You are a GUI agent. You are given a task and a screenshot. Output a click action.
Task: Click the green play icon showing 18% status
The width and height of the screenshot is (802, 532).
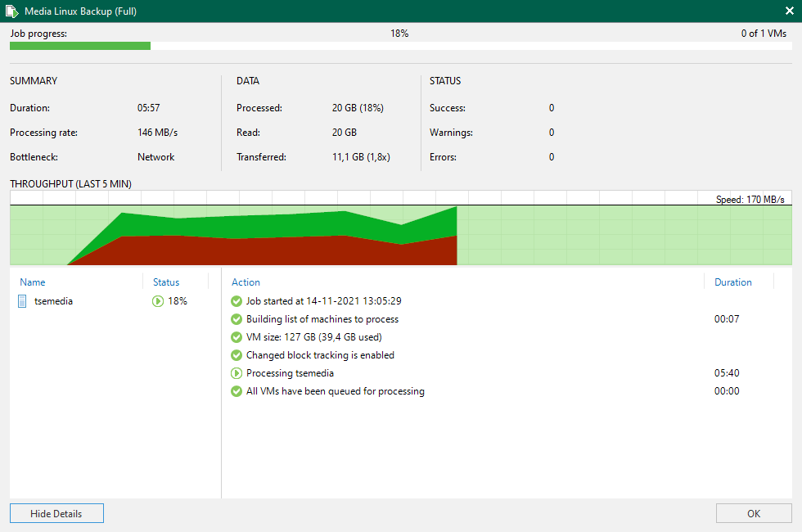[x=159, y=301]
